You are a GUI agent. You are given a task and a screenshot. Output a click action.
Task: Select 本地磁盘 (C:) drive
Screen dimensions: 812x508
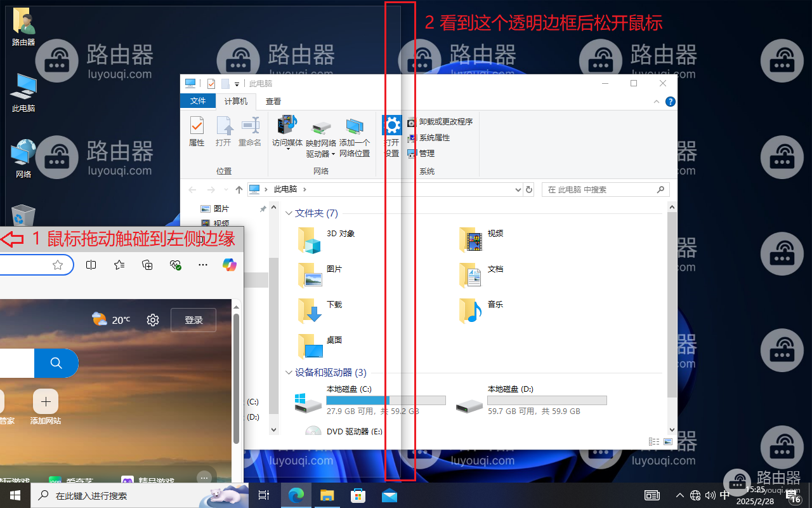(x=370, y=400)
